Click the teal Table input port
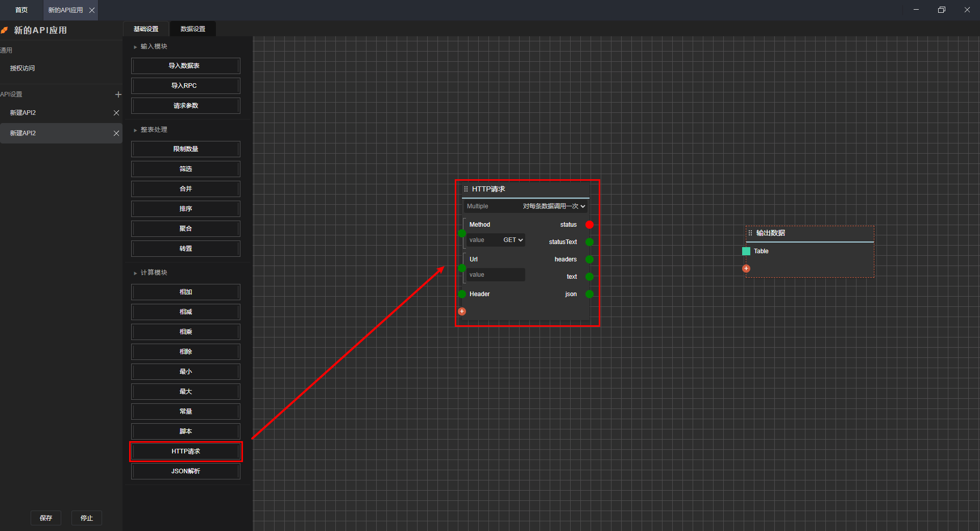 pyautogui.click(x=746, y=251)
